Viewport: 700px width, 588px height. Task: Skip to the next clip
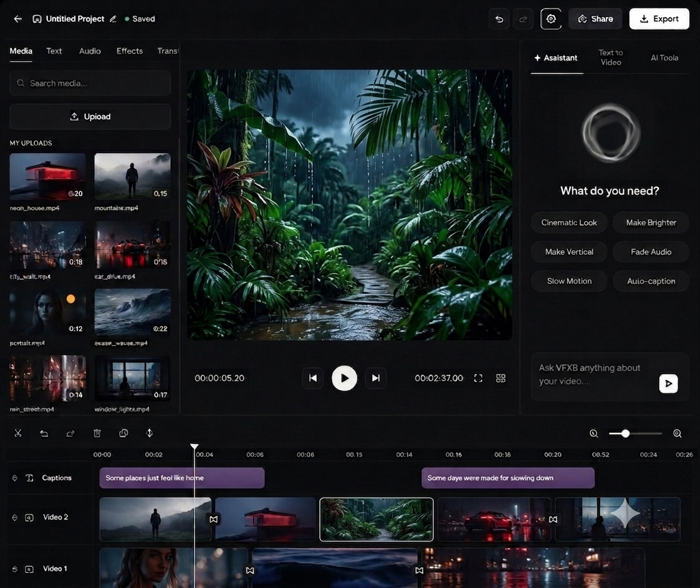(376, 378)
